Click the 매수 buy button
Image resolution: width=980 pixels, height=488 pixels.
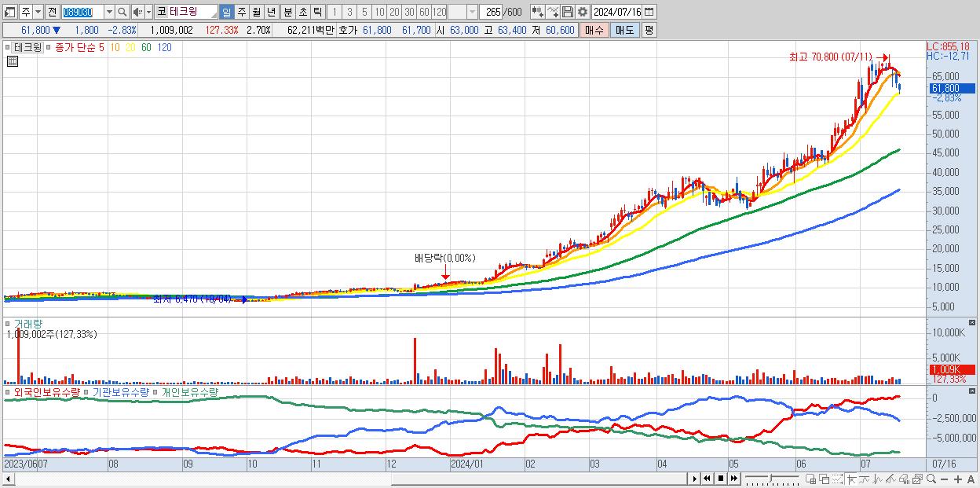[x=594, y=30]
